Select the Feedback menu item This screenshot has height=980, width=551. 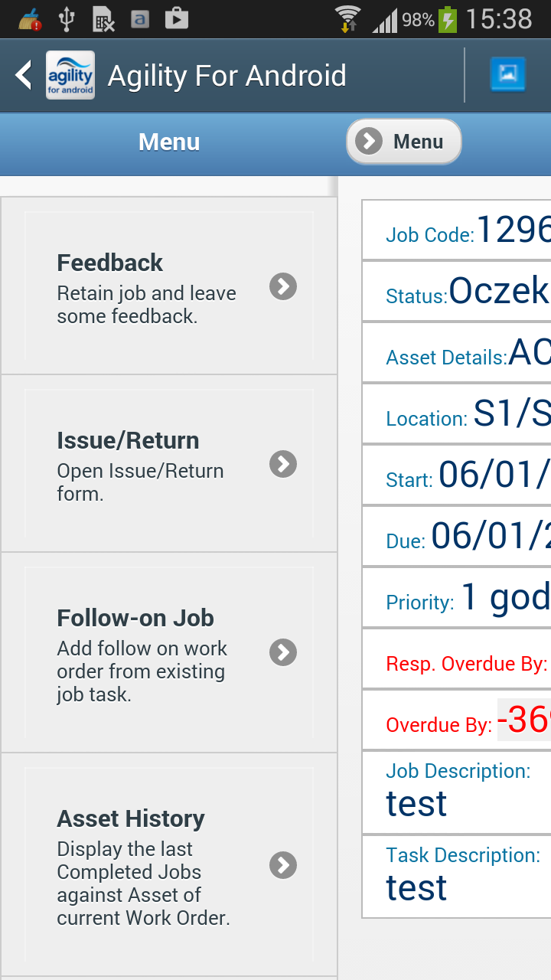click(x=145, y=286)
